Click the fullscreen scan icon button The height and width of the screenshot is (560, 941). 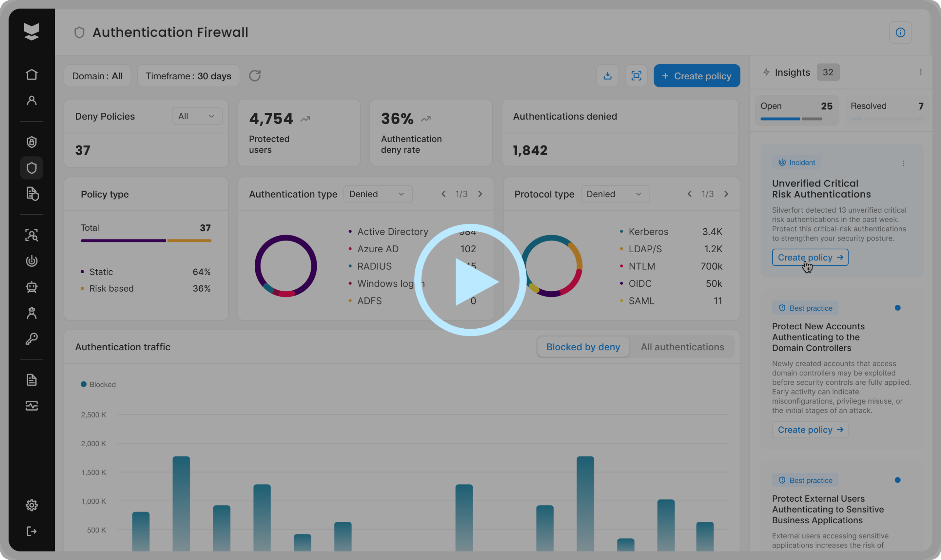coord(636,76)
